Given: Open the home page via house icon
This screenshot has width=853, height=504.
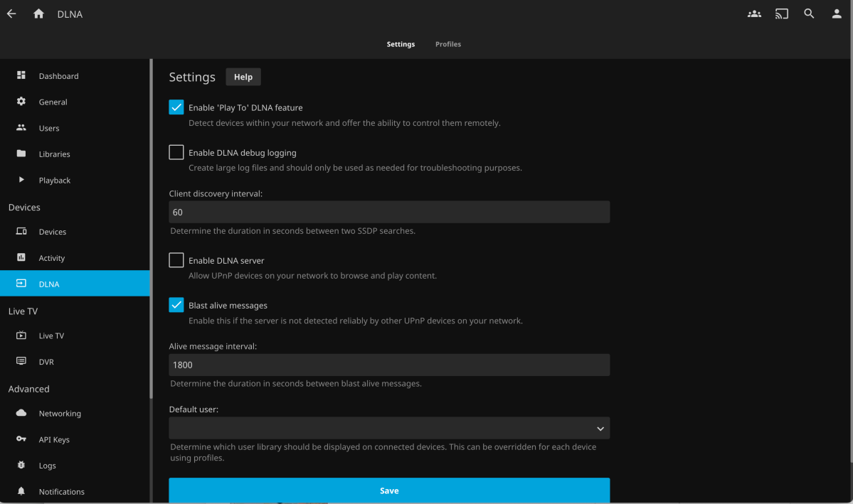Looking at the screenshot, I should coord(38,14).
